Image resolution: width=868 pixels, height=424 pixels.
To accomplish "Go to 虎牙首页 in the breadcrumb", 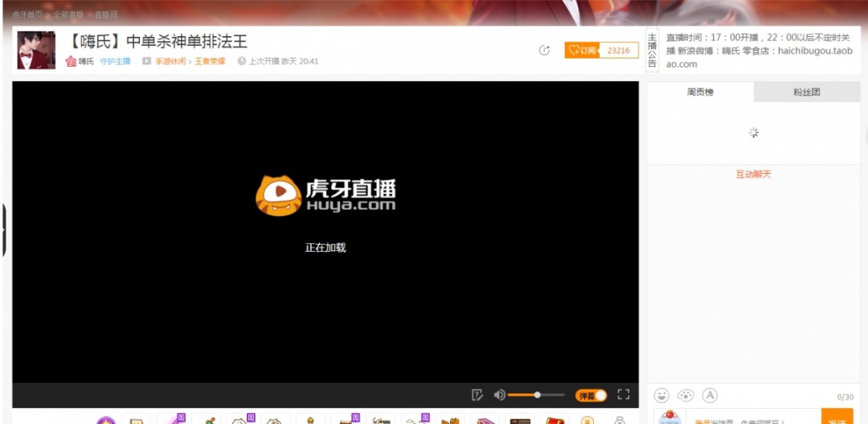I will click(x=27, y=15).
